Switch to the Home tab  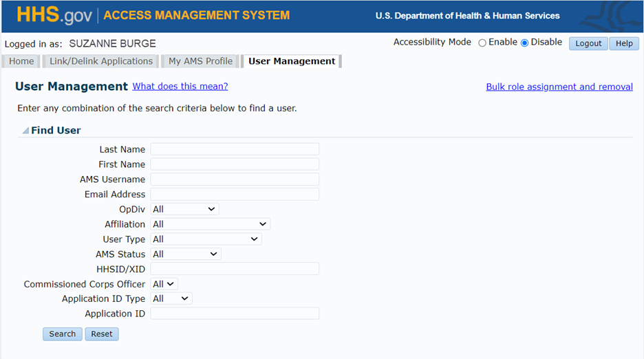click(21, 61)
